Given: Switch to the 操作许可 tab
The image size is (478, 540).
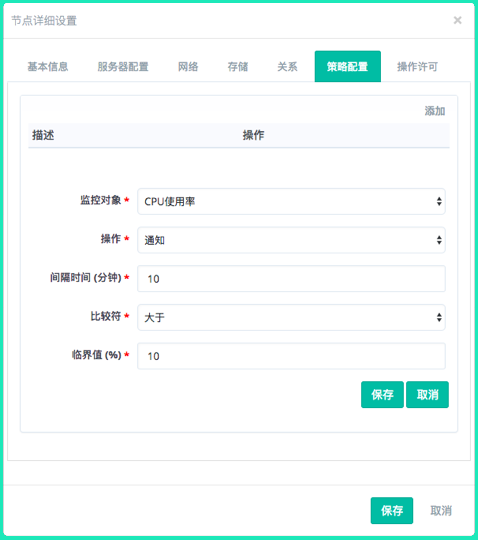Looking at the screenshot, I should (x=417, y=66).
